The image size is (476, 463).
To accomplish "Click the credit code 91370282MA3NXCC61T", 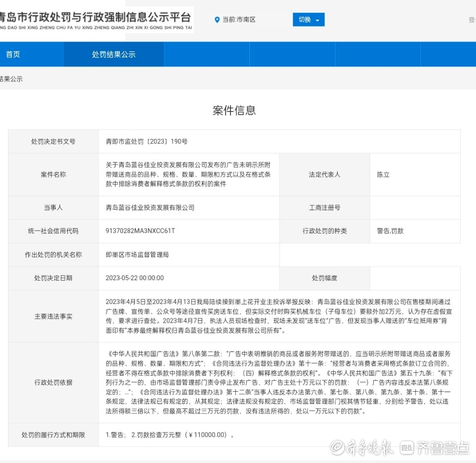I will 140,231.
